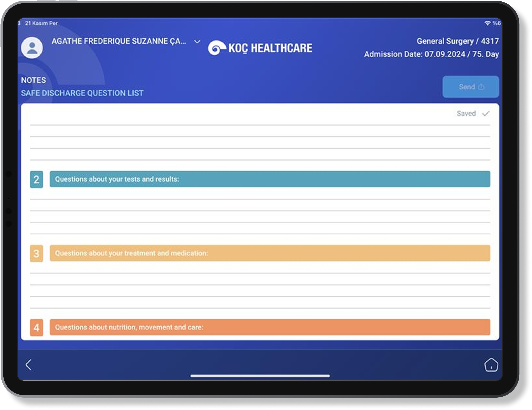Select the number 4 section badge
This screenshot has height=410, width=532.
tap(37, 328)
